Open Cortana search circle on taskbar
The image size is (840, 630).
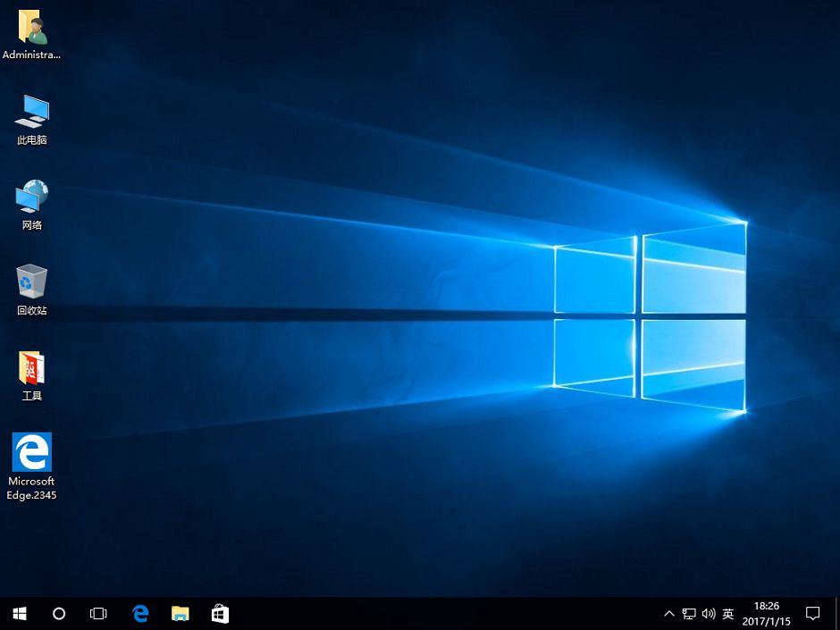click(59, 613)
